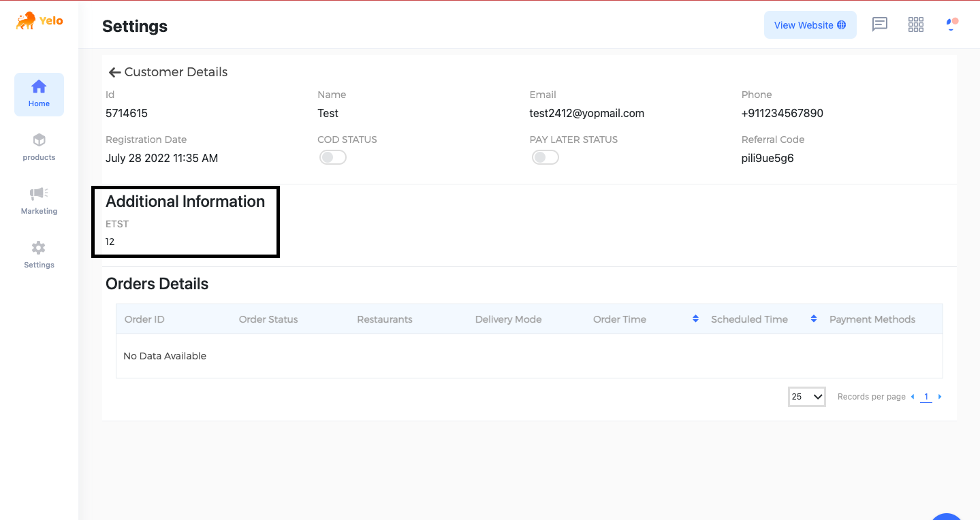Toggle the COD STATUS switch
Viewport: 980px width, 520px height.
pos(333,157)
